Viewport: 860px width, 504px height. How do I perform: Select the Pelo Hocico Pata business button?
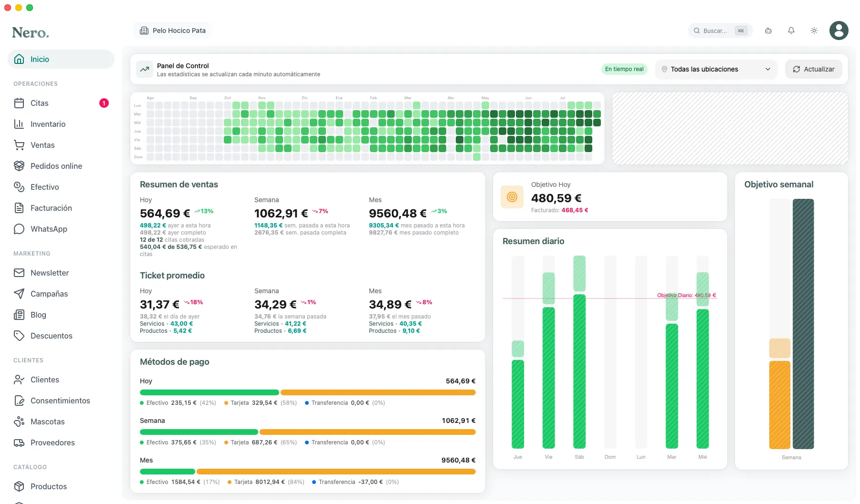pyautogui.click(x=172, y=31)
